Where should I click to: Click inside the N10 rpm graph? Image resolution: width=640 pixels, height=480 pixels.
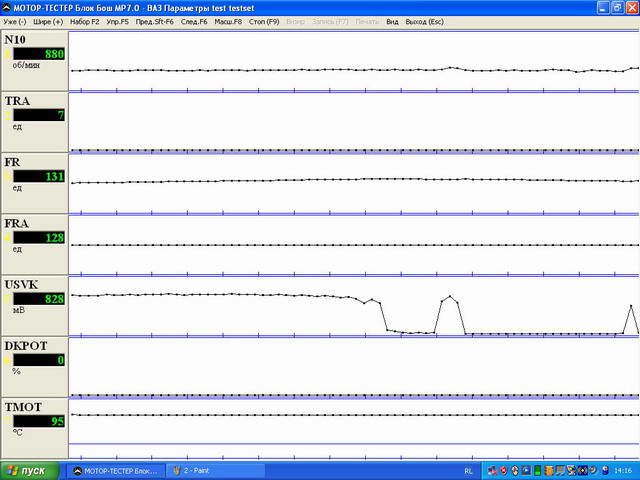click(354, 61)
